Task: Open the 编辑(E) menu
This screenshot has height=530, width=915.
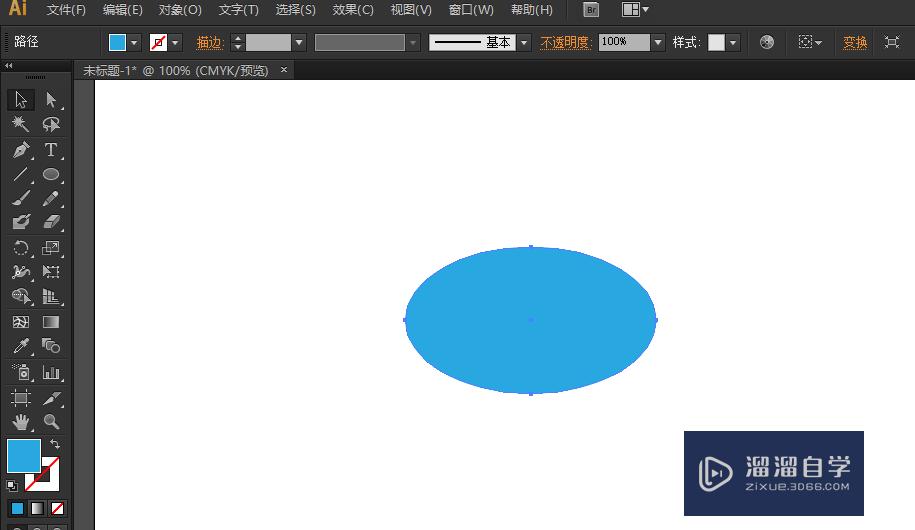Action: (123, 10)
